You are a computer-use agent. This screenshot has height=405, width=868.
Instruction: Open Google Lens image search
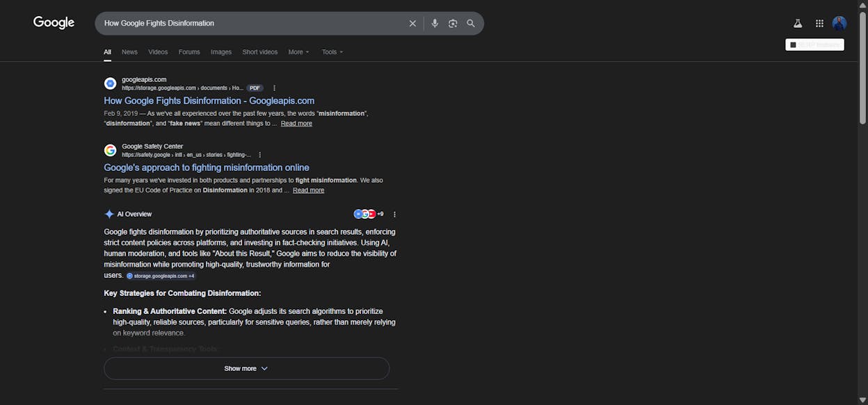(x=453, y=24)
